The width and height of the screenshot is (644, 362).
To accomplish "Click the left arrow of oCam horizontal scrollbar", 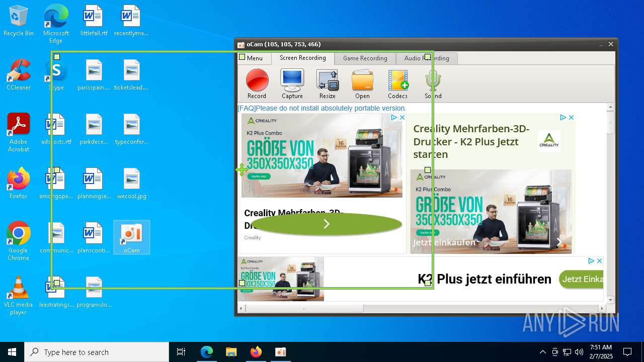I will [242, 308].
